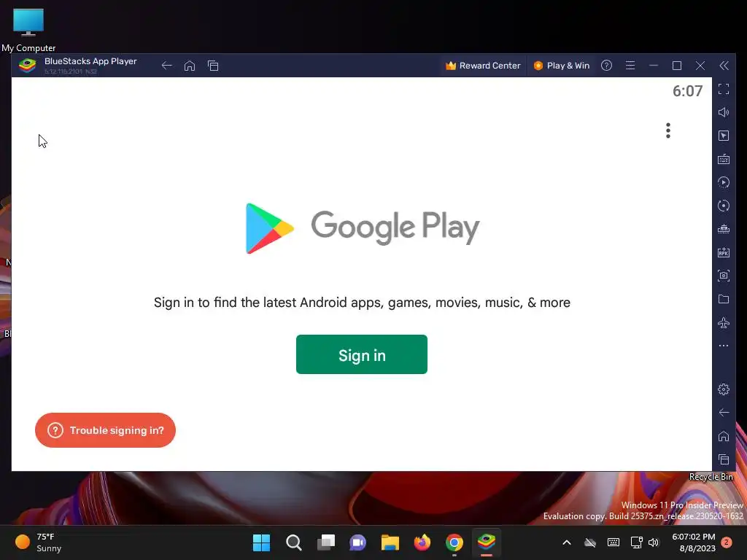Open the Chat app on the taskbar

[357, 542]
